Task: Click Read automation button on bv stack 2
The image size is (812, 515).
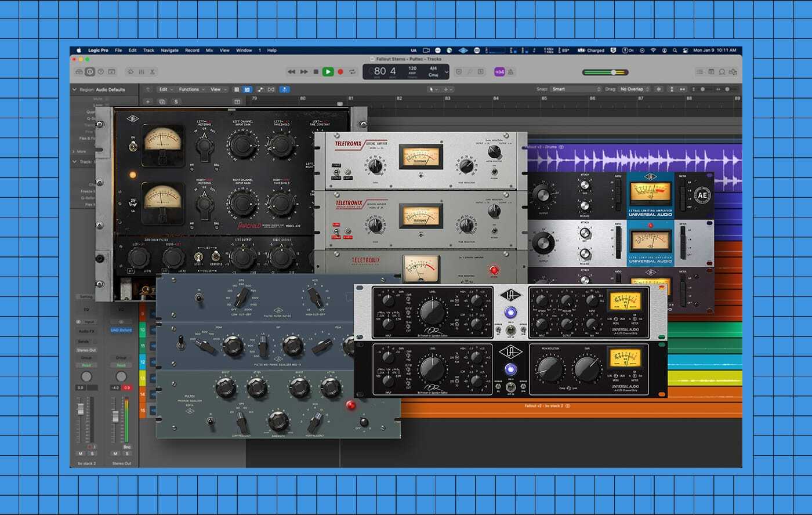Action: click(x=86, y=365)
